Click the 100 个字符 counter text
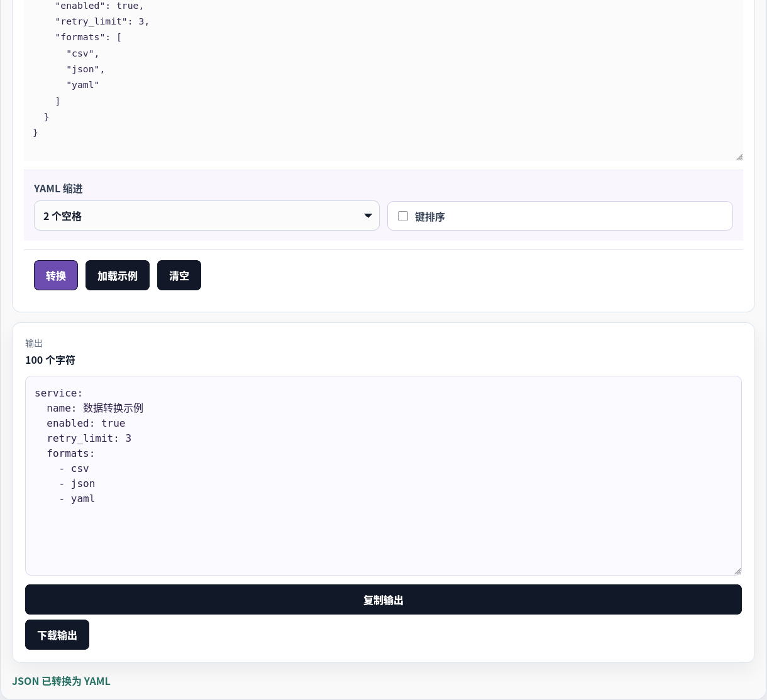The image size is (767, 700). pos(50,360)
